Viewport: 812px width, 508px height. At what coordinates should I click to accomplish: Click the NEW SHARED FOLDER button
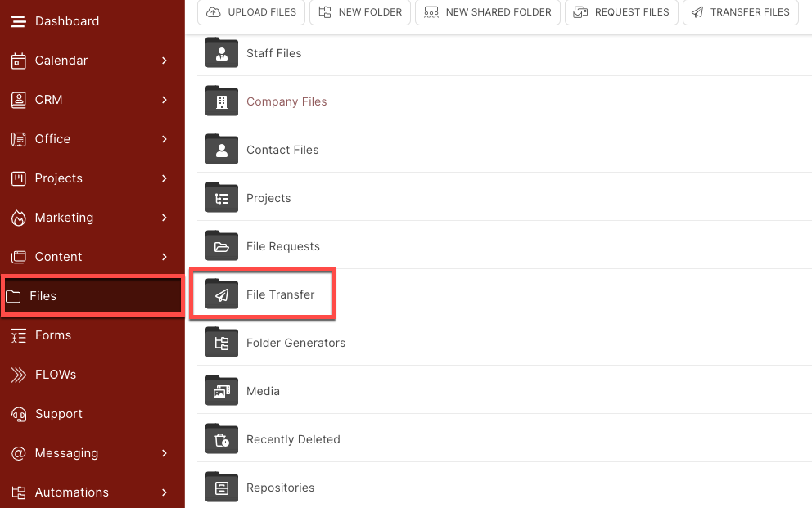point(488,12)
